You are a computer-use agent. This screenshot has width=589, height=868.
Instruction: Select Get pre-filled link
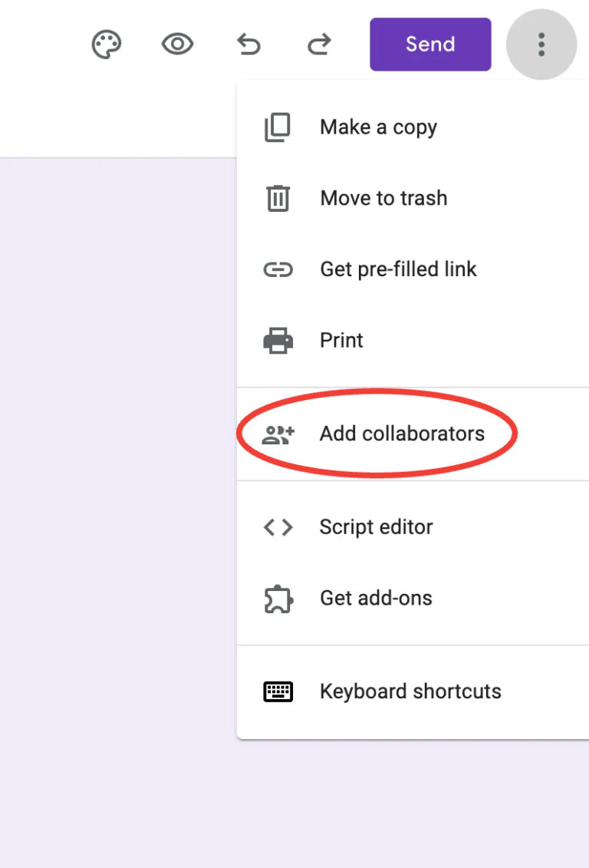[x=398, y=269]
